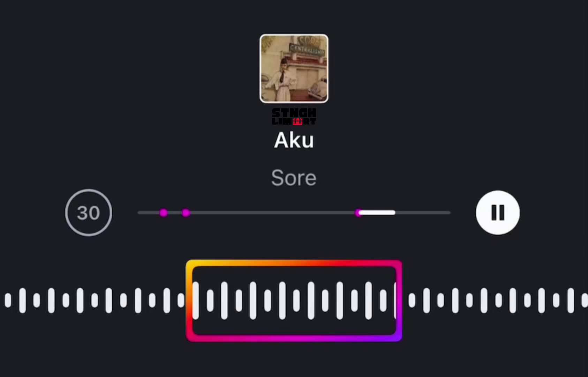
Task: Tap the Sore album cover thumbnail
Action: tap(294, 68)
